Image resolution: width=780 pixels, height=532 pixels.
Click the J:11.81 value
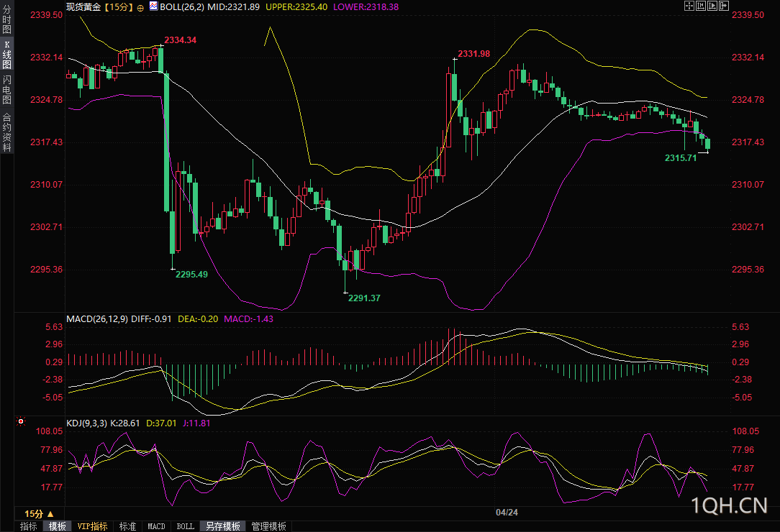(x=196, y=423)
